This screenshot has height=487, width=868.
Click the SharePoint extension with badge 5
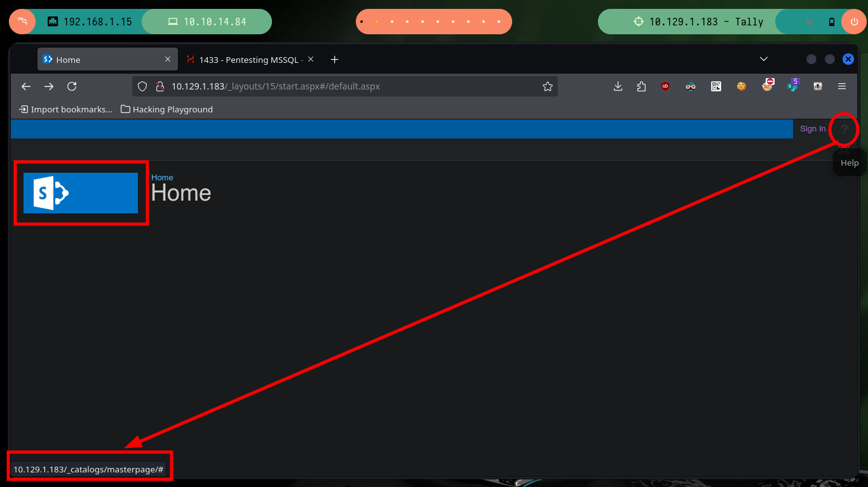pos(793,86)
